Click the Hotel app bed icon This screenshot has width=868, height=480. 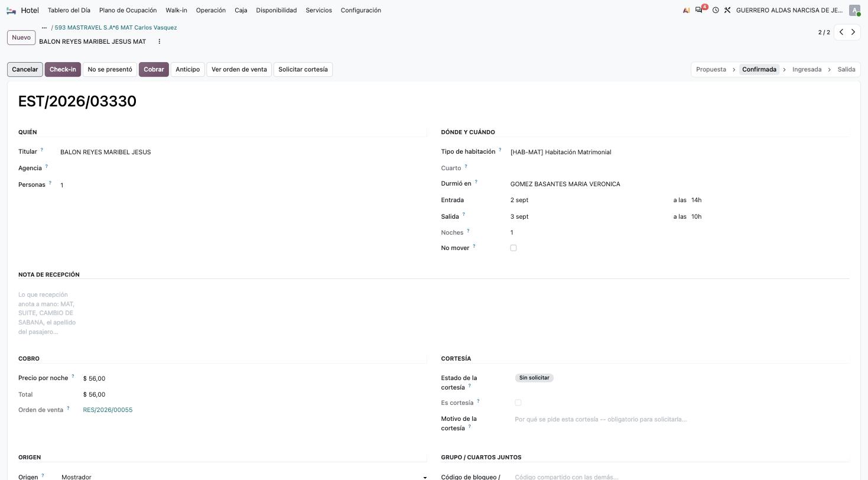[11, 11]
